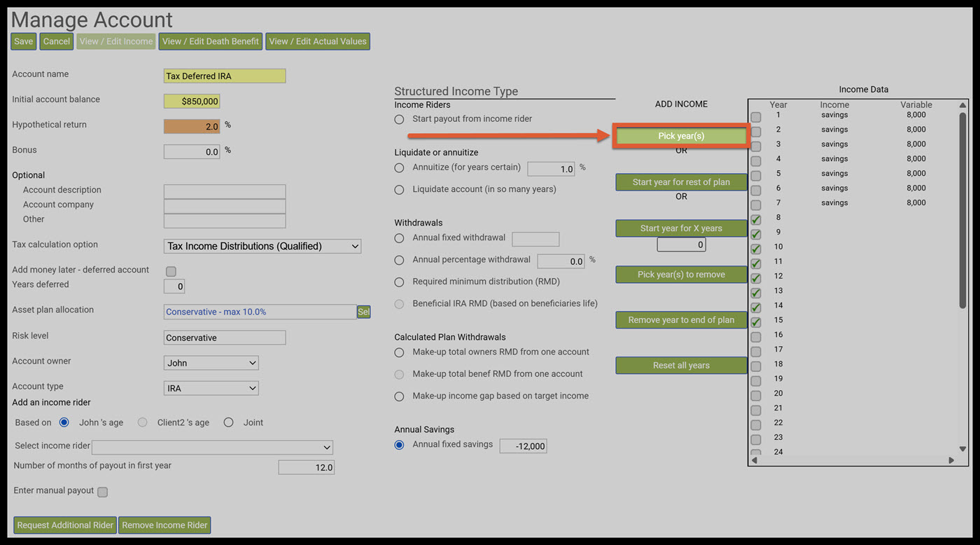Image resolution: width=980 pixels, height=545 pixels.
Task: Save the account changes
Action: [x=23, y=41]
